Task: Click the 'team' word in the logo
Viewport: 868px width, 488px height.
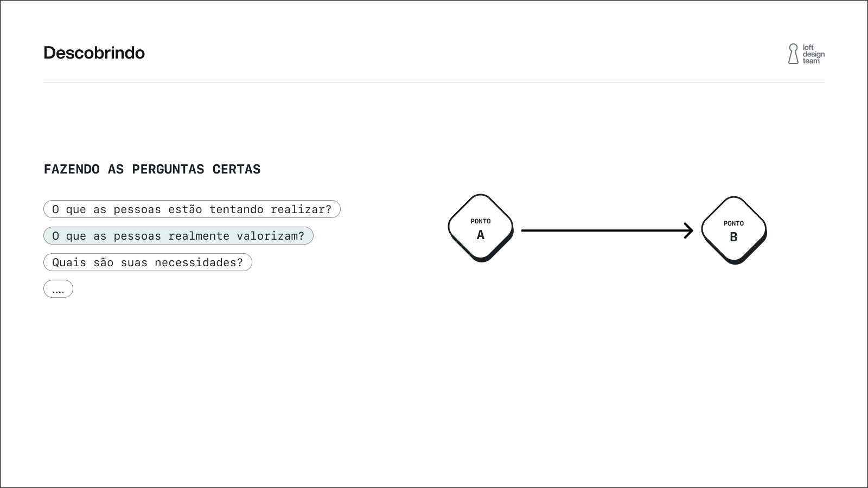Action: (x=811, y=61)
